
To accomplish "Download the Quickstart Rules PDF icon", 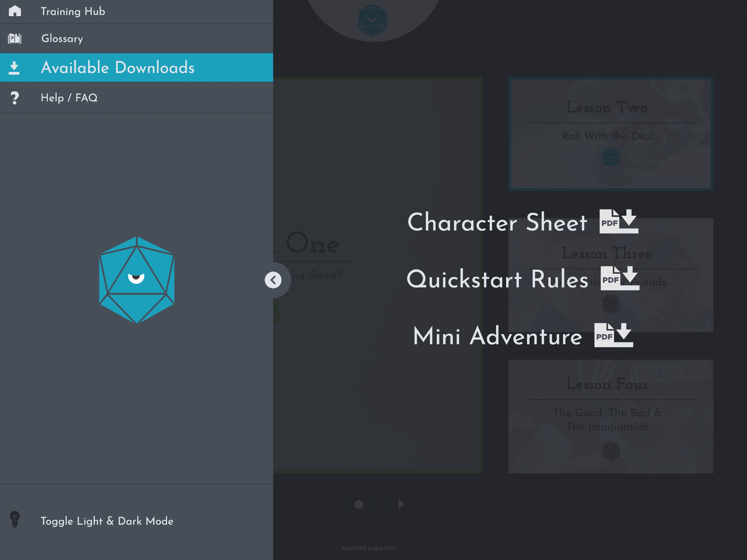I will pos(620,278).
